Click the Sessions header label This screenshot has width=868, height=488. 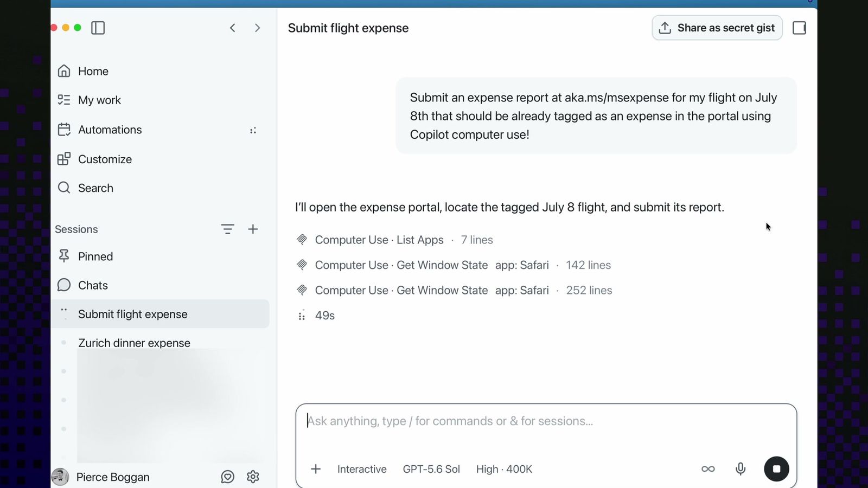[x=76, y=229]
